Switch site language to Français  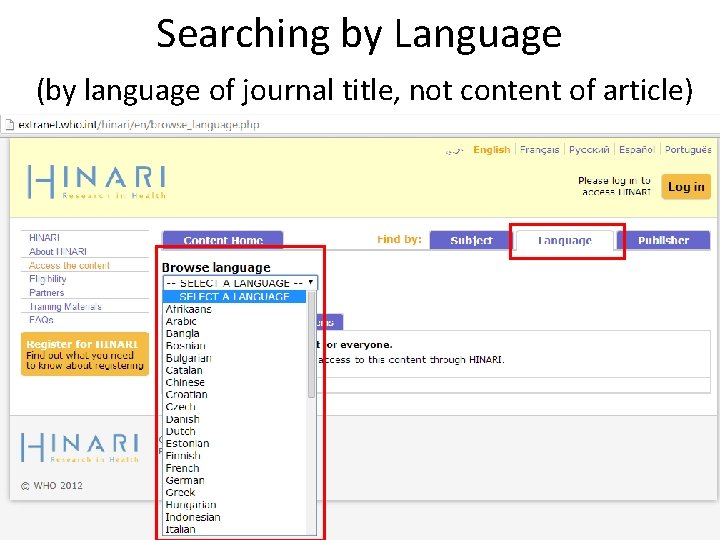540,150
